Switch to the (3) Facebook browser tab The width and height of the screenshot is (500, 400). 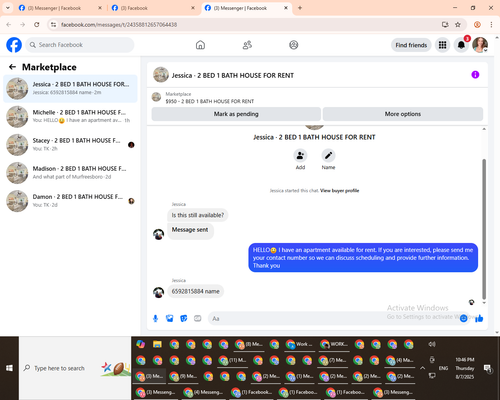point(153,8)
